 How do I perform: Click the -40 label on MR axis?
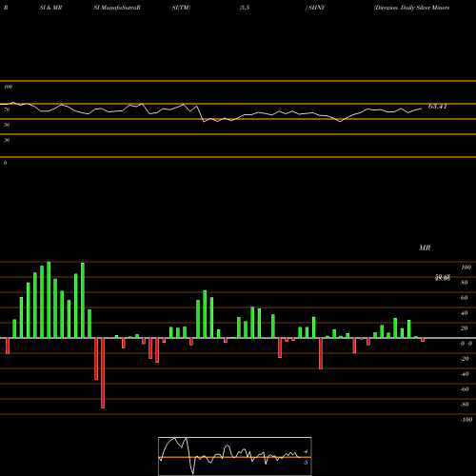465,374
